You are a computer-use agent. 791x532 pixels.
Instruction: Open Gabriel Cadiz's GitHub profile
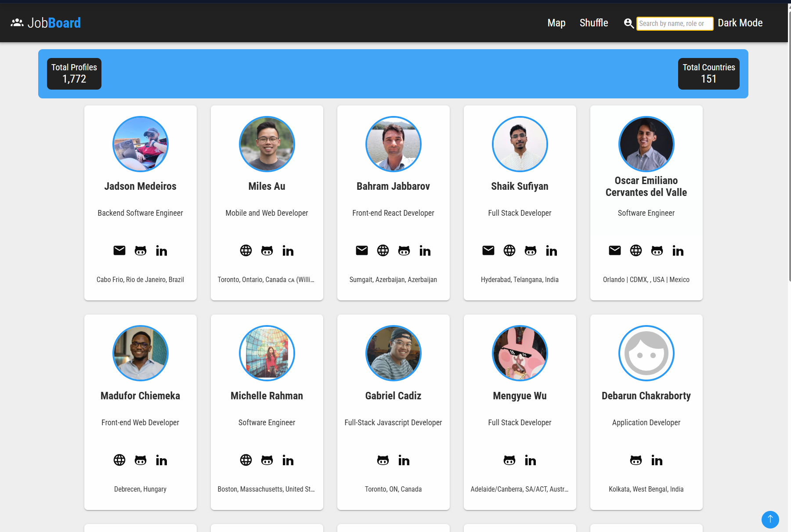tap(383, 460)
